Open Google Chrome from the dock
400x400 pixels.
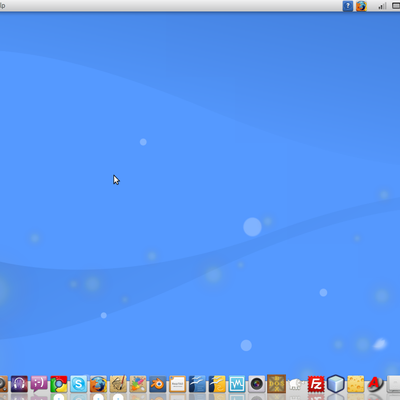point(59,384)
